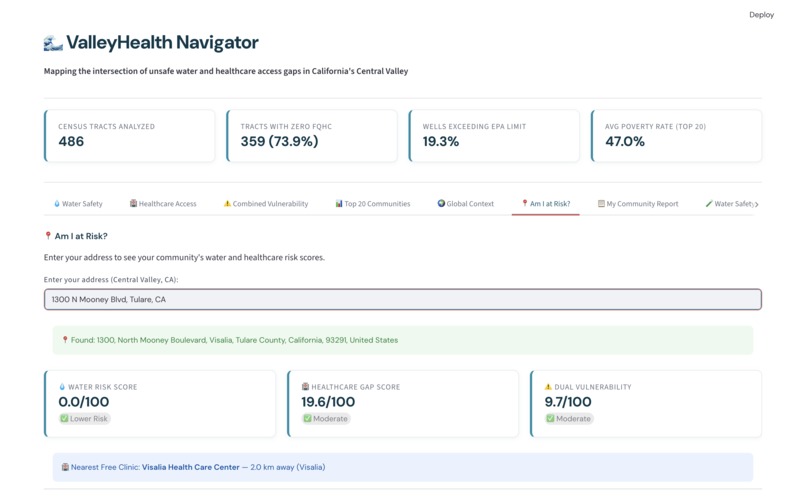806x504 pixels.
Task: Click the Found: 1300, North Mooney Boulevard text
Action: coord(234,340)
